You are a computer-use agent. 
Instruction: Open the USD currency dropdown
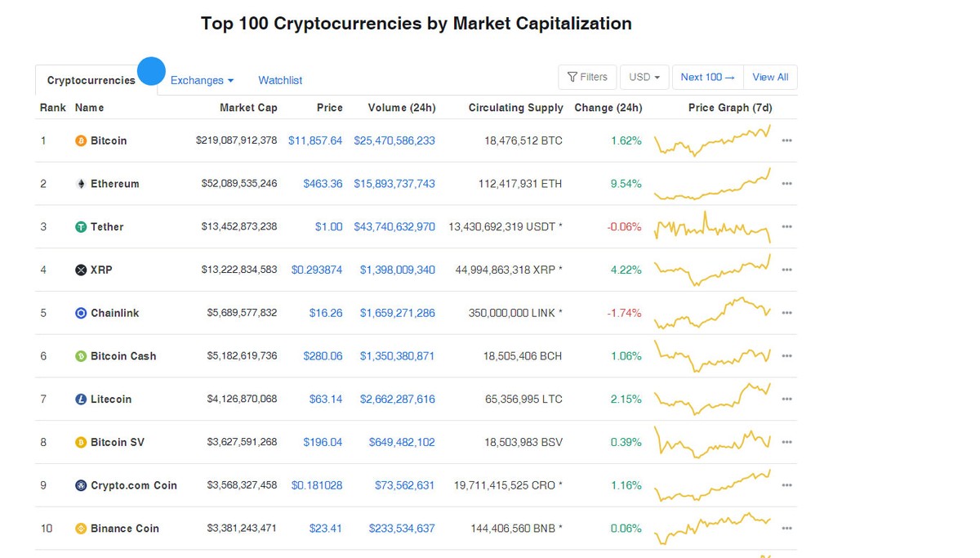tap(644, 77)
